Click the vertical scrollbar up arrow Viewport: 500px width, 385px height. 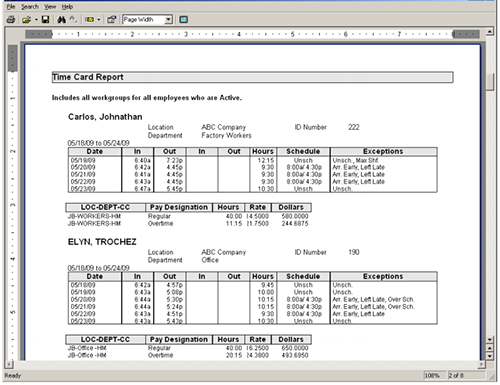490,32
